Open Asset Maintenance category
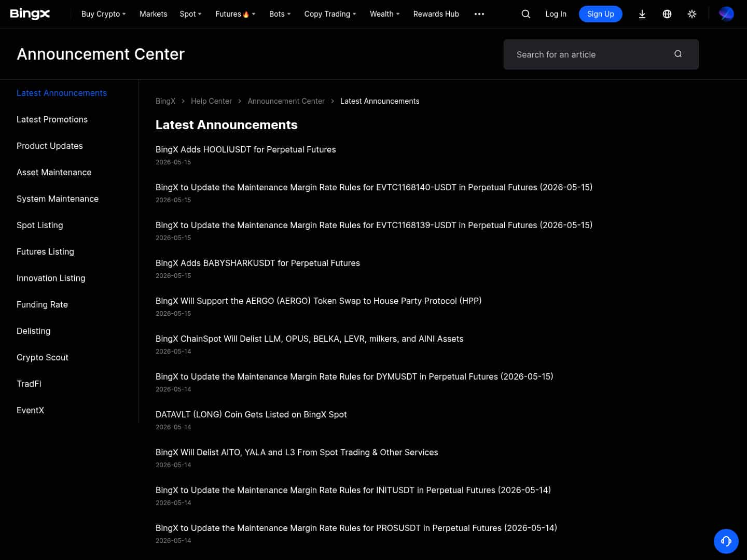Screen dimensions: 747x560 (x=54, y=172)
